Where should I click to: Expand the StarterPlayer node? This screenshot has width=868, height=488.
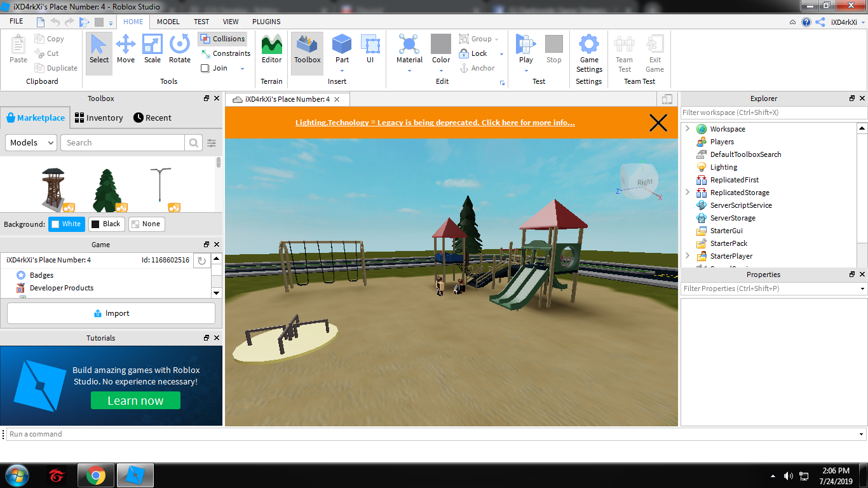[687, 256]
